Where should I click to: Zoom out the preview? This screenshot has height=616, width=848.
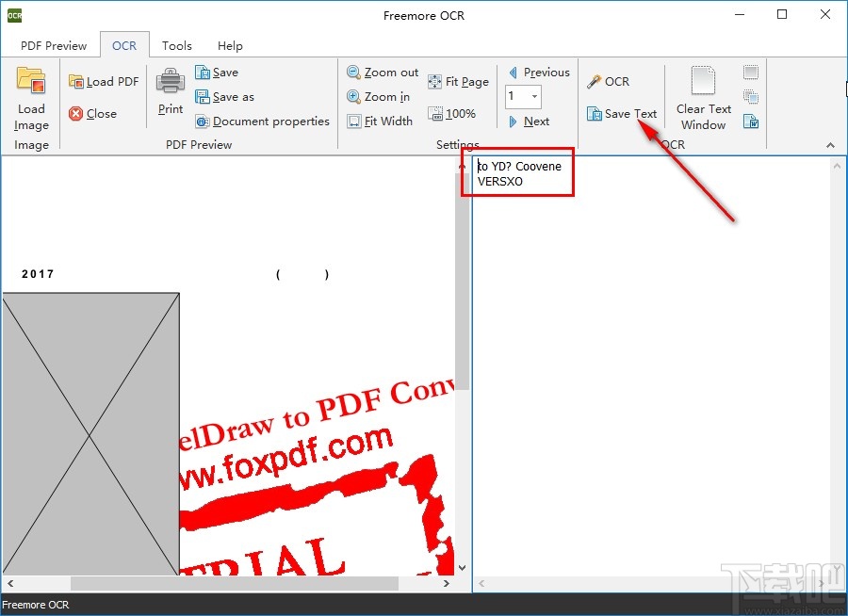(x=383, y=72)
